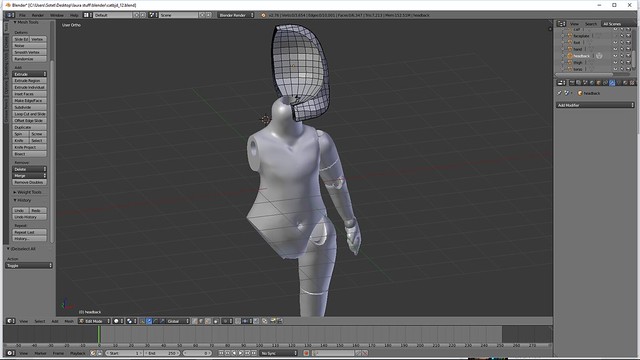
Task: Click the Bisect button
Action: pyautogui.click(x=29, y=154)
